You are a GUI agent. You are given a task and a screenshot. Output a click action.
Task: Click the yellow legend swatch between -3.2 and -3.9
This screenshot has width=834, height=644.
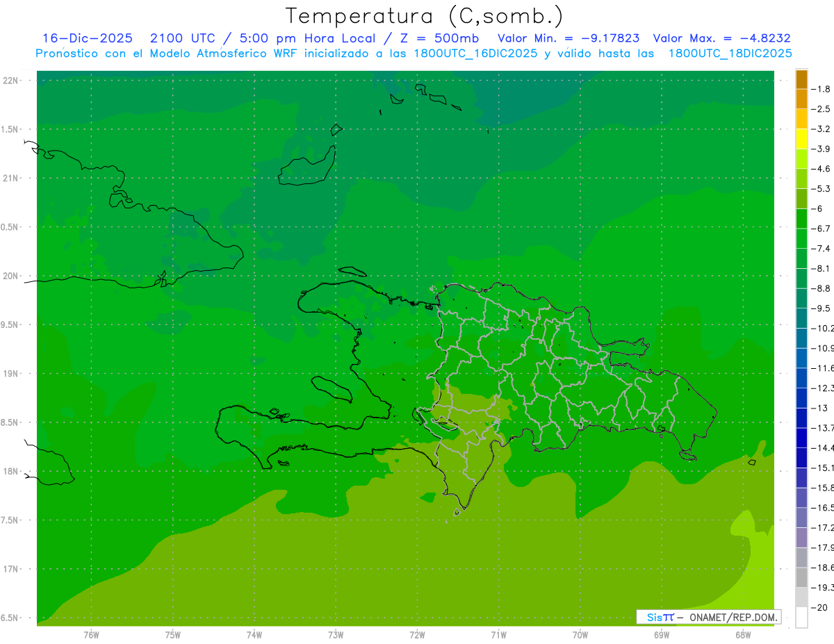[x=801, y=139]
